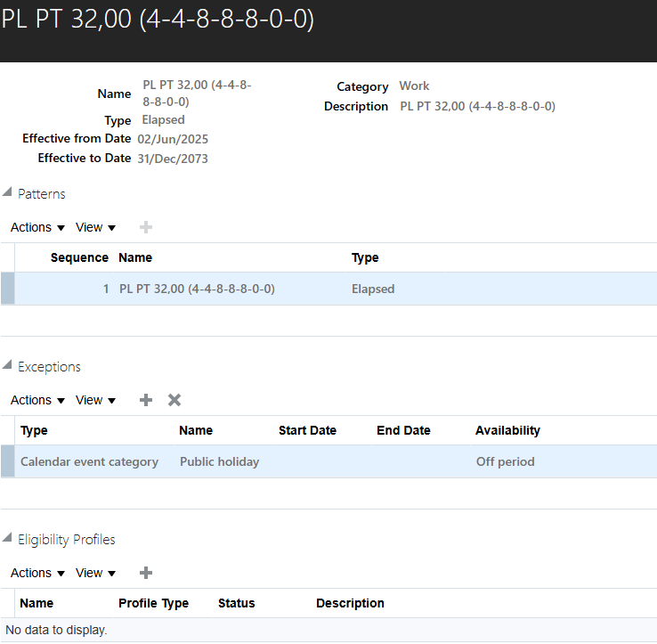Click the Effective to Date value 31/Dec/2073
Viewport: 657px width, 644px height.
pyautogui.click(x=173, y=159)
